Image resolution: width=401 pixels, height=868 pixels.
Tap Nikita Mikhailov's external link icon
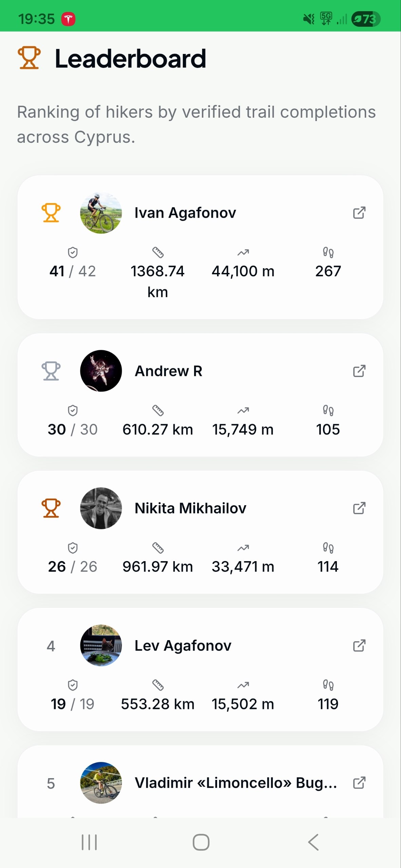click(359, 508)
